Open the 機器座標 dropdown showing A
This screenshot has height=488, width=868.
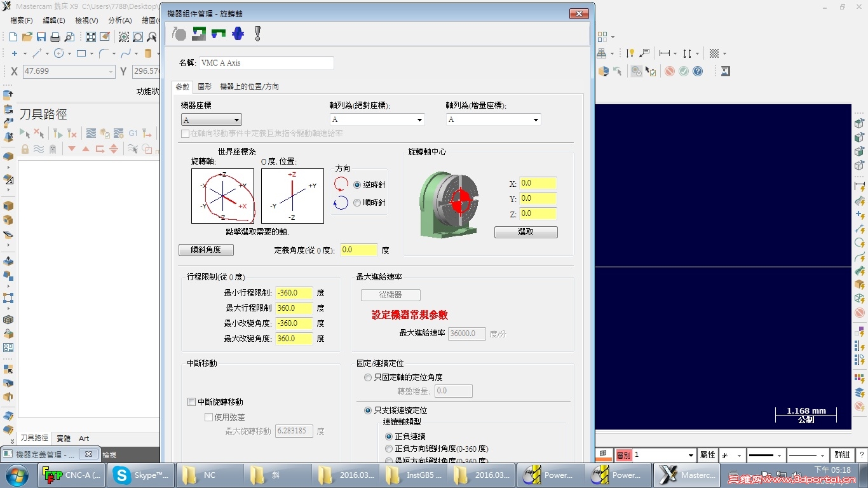tap(212, 120)
